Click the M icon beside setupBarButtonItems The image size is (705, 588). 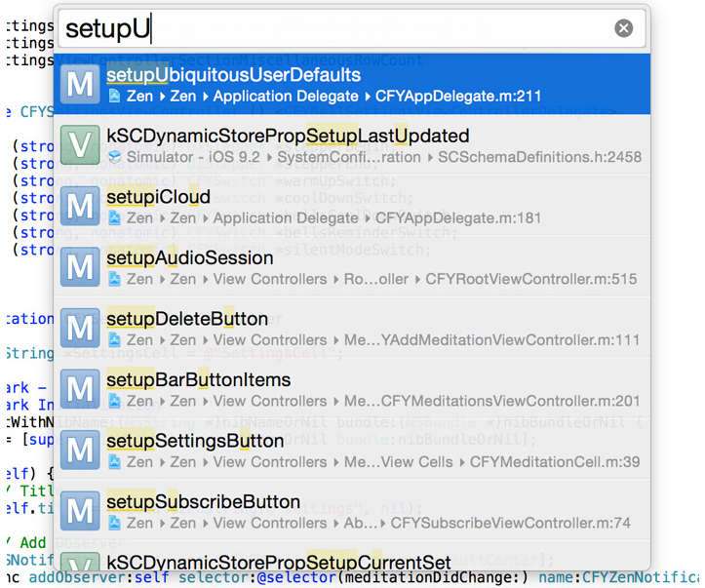pos(80,389)
